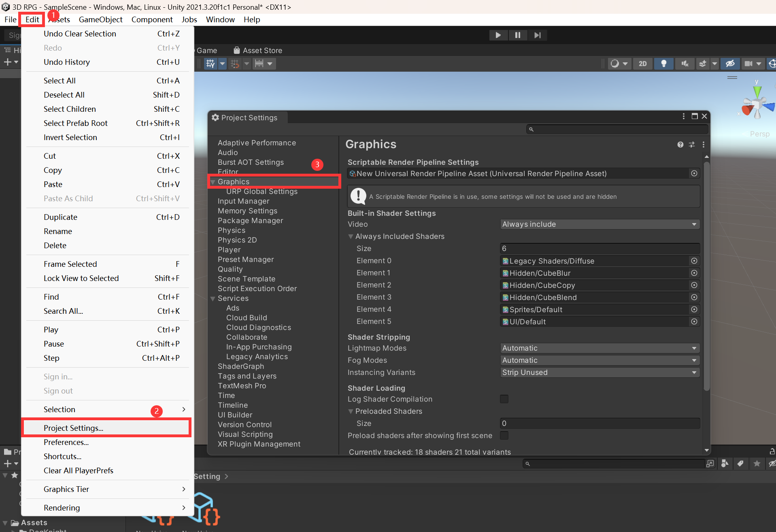The height and width of the screenshot is (532, 776).
Task: Open the Instancing Variants dropdown
Action: (600, 372)
